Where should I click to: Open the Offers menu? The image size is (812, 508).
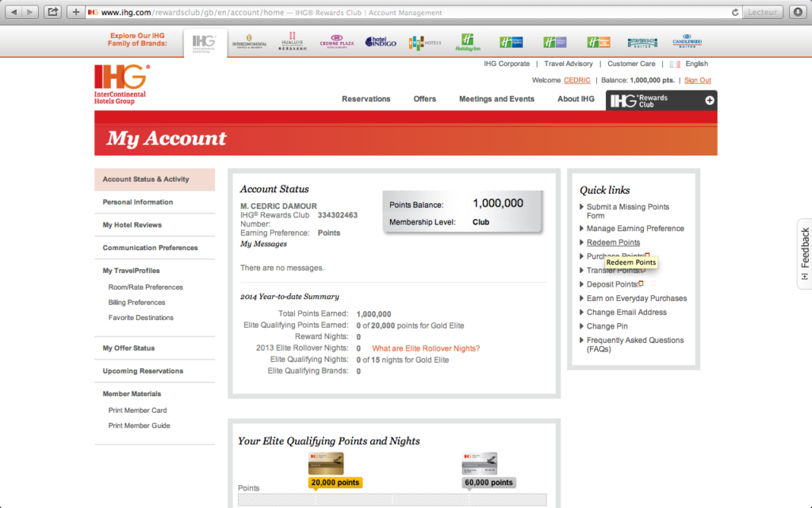[x=425, y=99]
